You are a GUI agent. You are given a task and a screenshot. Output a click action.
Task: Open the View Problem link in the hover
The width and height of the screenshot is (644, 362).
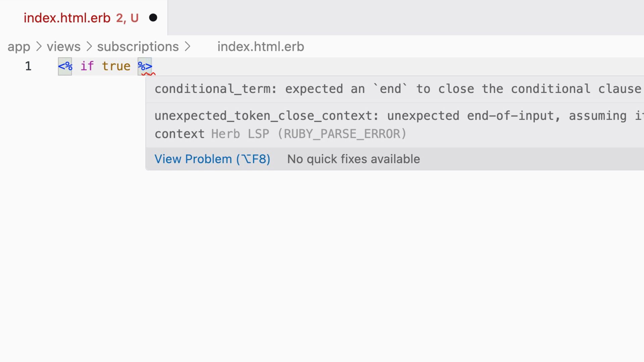212,159
